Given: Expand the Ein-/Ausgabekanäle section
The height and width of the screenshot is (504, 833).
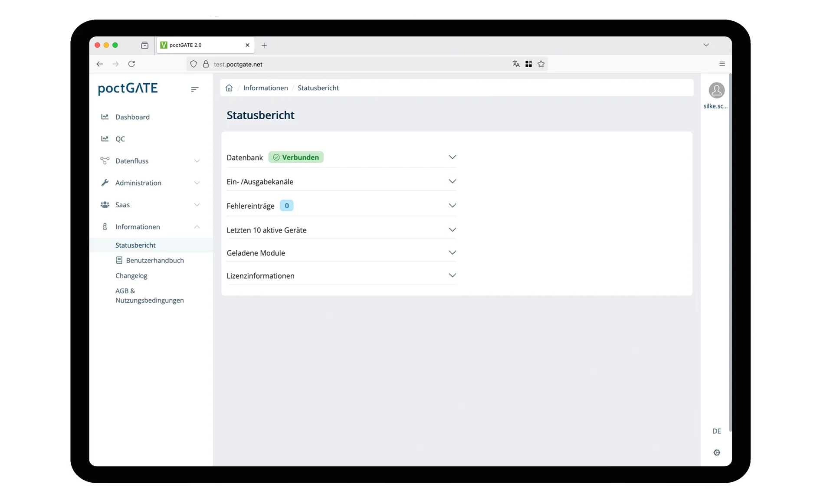Looking at the screenshot, I should 452,181.
